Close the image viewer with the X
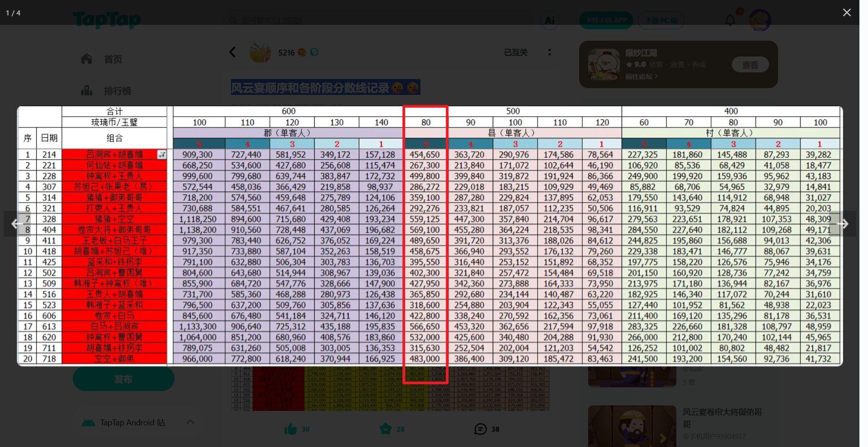Screen dimensions: 868x447 tap(847, 13)
